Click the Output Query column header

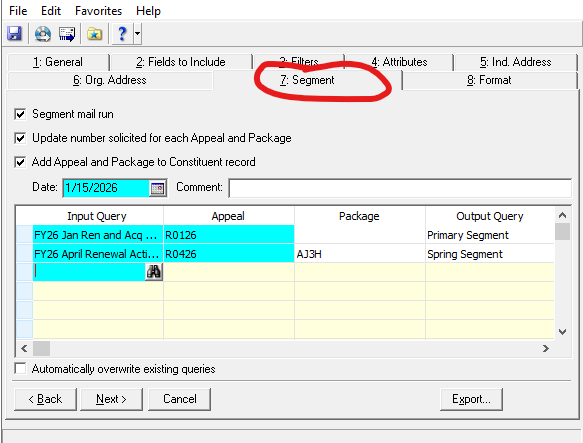[x=490, y=216]
